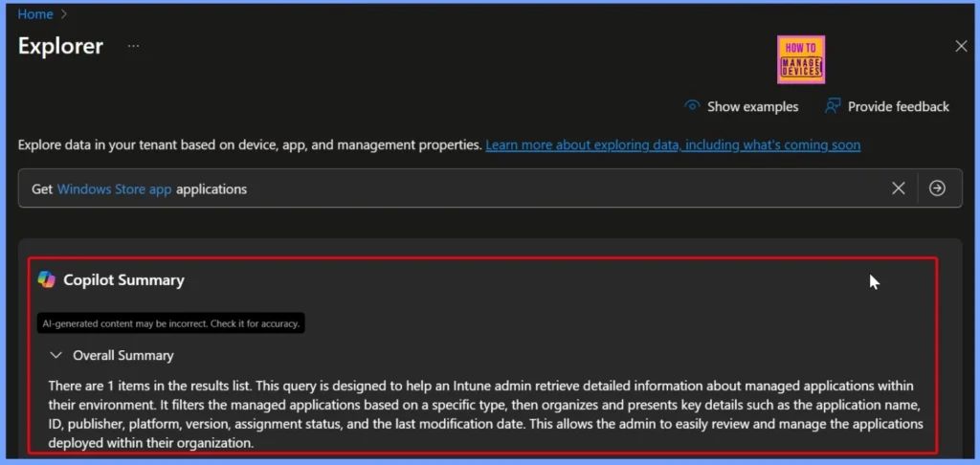Screen dimensions: 980x465
Task: Click the Copilot logo icon
Action: coord(46,279)
